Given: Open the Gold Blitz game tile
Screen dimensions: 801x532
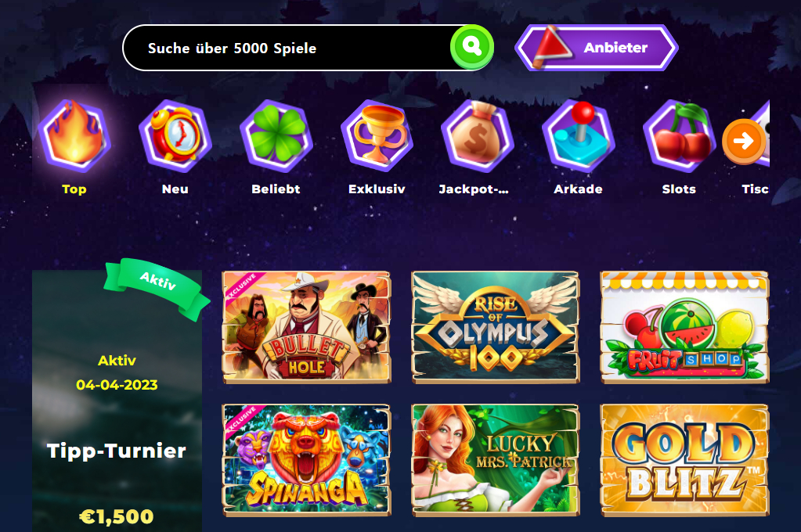Looking at the screenshot, I should (x=684, y=460).
